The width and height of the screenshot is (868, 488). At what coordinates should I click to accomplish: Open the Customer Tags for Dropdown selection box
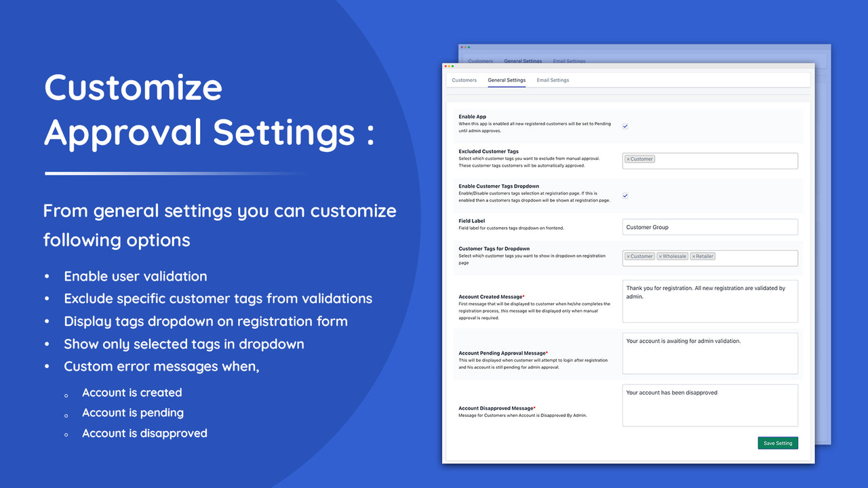[x=753, y=258]
